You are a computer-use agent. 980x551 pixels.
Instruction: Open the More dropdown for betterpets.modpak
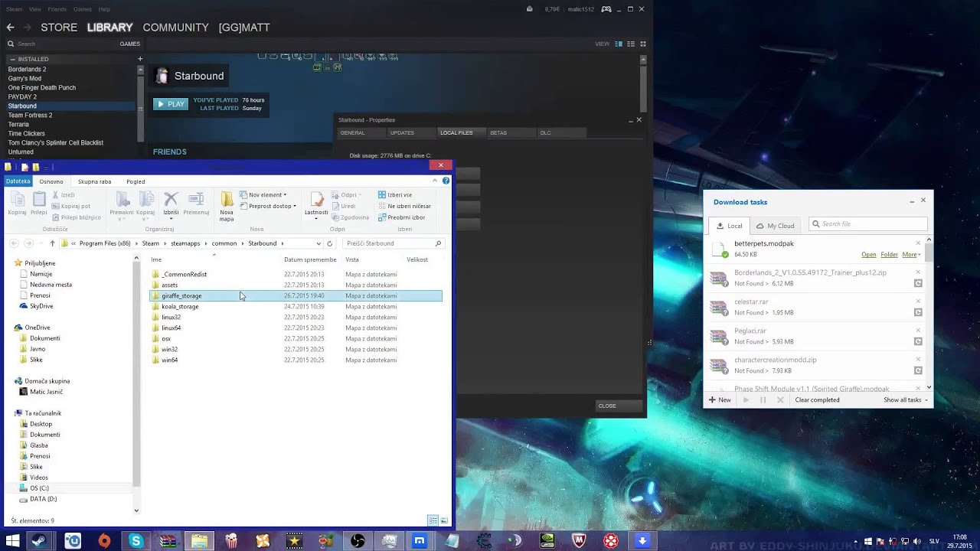click(x=911, y=255)
